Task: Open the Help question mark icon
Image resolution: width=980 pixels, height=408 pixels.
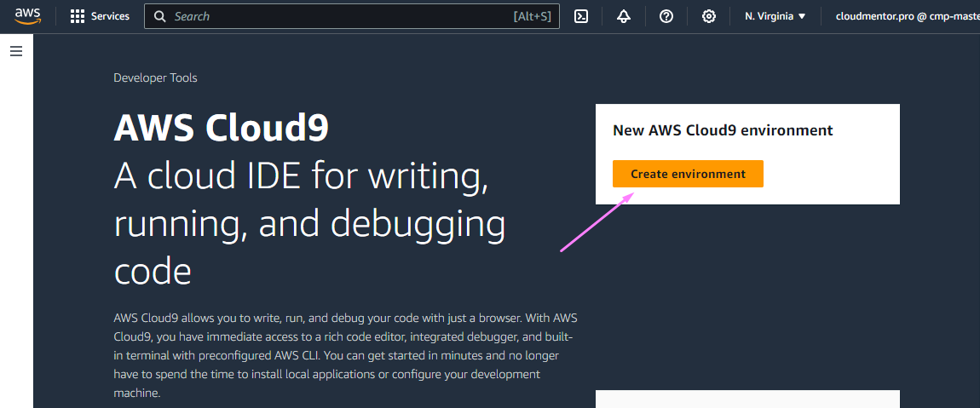Action: [666, 16]
